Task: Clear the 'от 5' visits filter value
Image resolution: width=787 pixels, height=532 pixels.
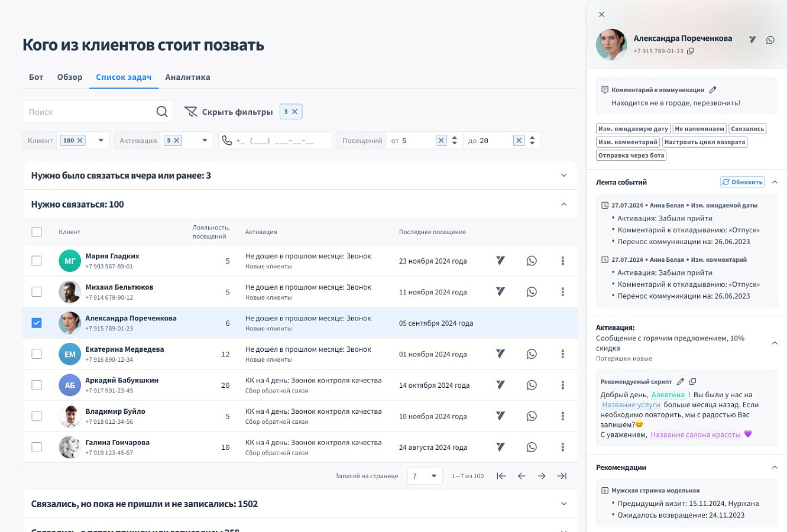Action: click(x=441, y=140)
